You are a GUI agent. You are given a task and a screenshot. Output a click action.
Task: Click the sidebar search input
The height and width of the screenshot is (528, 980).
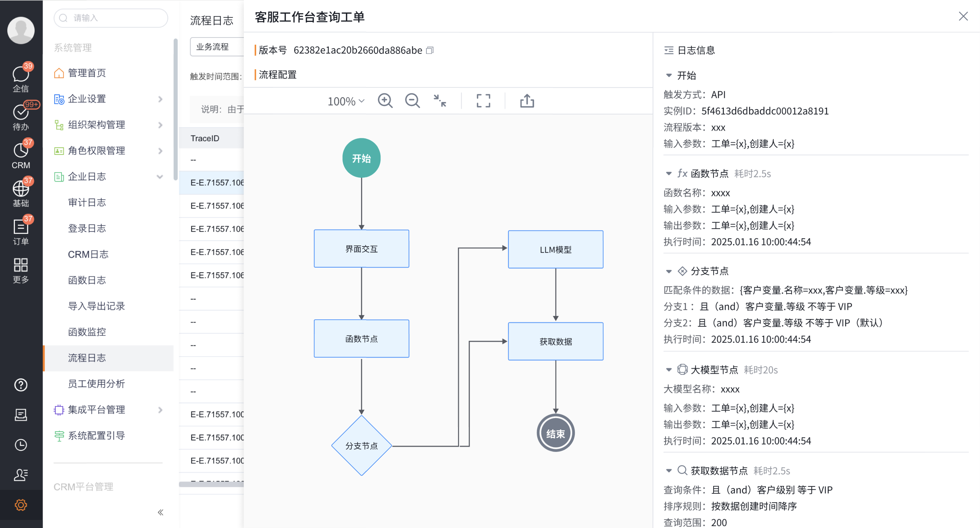111,18
